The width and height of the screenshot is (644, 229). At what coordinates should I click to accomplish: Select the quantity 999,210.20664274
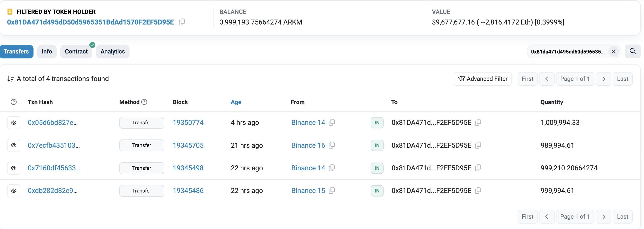[569, 168]
